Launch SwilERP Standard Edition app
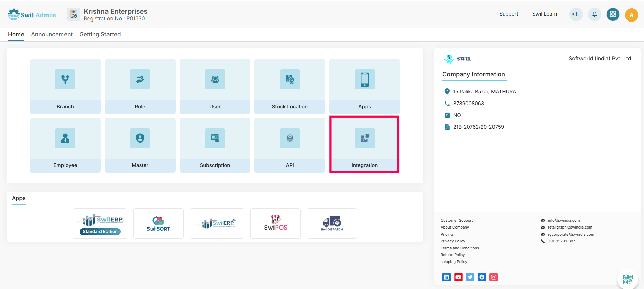Screen dimensions: 644x289 pyautogui.click(x=100, y=223)
